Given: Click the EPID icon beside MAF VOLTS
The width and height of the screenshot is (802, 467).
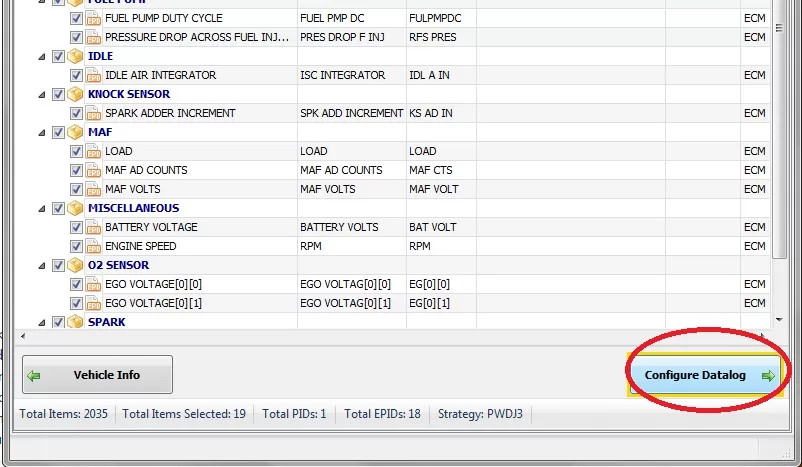Looking at the screenshot, I should (x=93, y=189).
